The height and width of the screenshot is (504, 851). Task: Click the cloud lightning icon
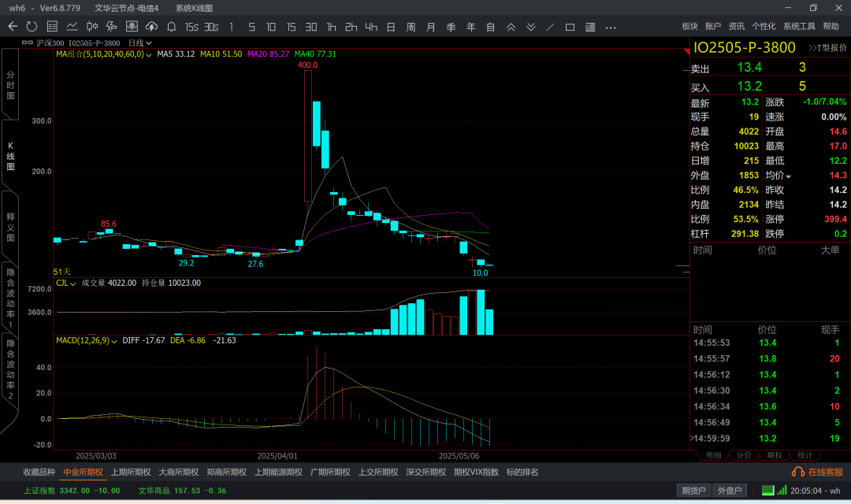click(151, 27)
